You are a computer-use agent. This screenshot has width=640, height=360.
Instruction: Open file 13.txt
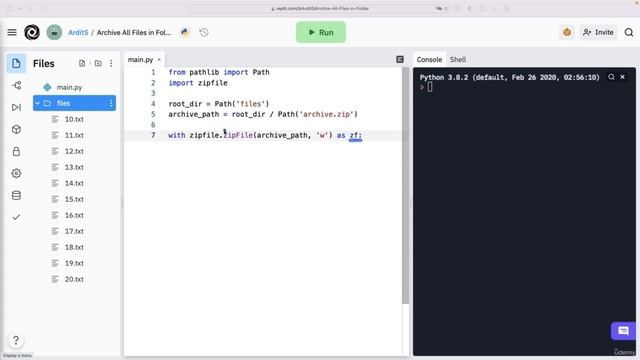[x=74, y=167]
